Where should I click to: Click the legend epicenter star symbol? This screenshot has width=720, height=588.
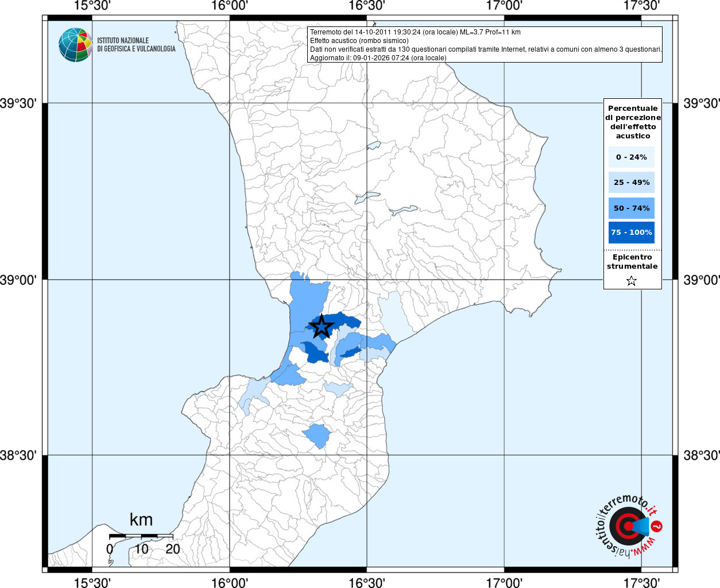(x=632, y=281)
